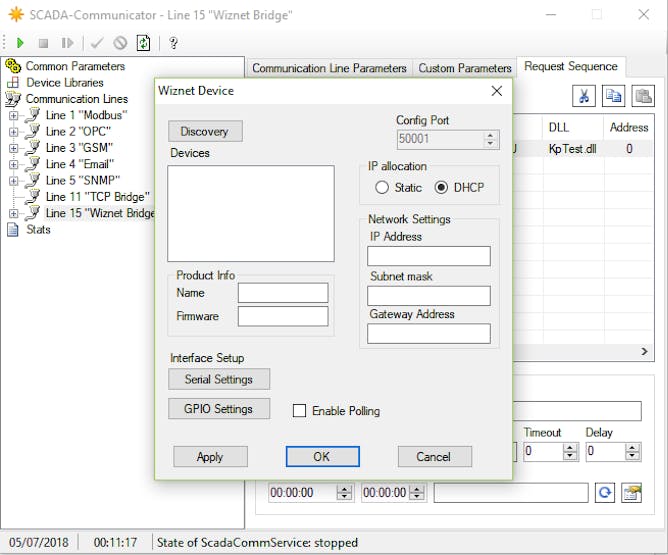Viewport: 668px width, 555px height.
Task: Click the blue circular refresh icon at bottom
Action: pyautogui.click(x=605, y=493)
